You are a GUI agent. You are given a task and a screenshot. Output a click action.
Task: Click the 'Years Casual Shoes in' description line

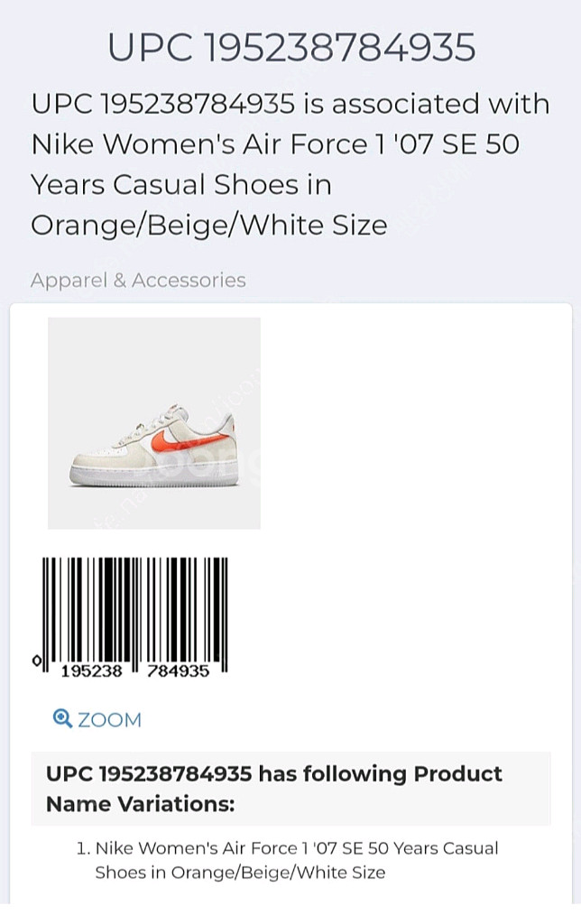pyautogui.click(x=181, y=184)
